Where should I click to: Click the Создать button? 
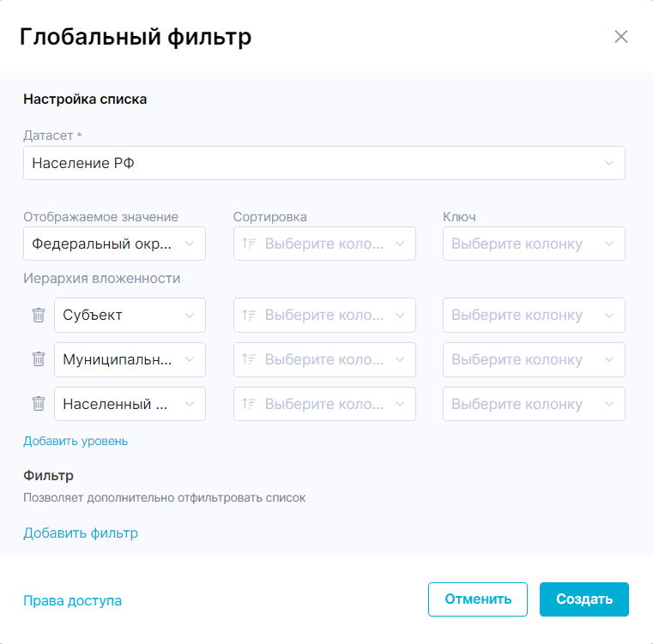pyautogui.click(x=583, y=599)
